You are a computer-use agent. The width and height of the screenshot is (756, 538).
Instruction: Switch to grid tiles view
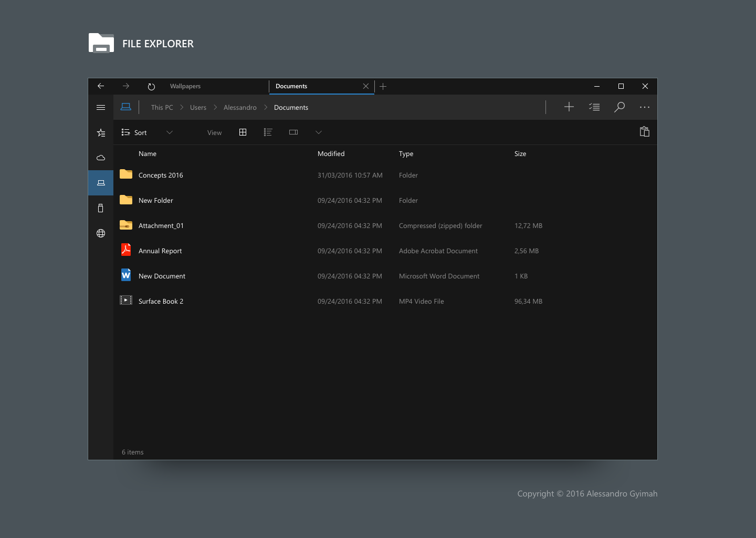coord(243,132)
